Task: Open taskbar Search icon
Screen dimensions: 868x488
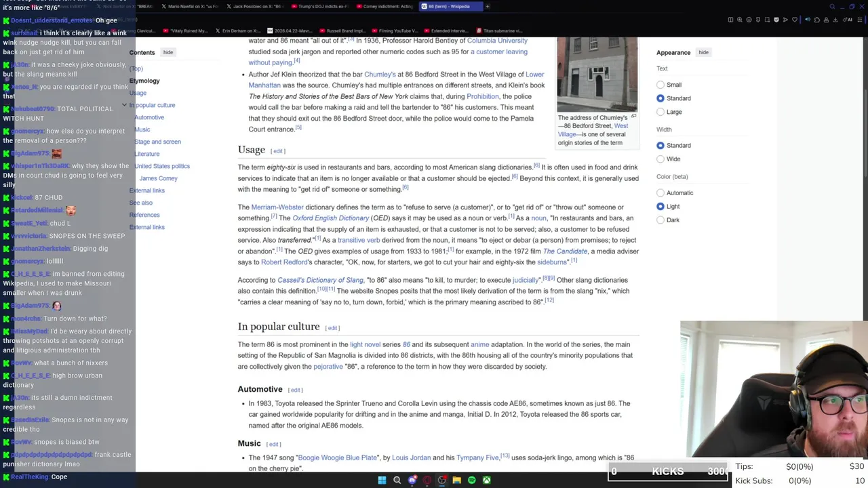Action: pos(397,480)
